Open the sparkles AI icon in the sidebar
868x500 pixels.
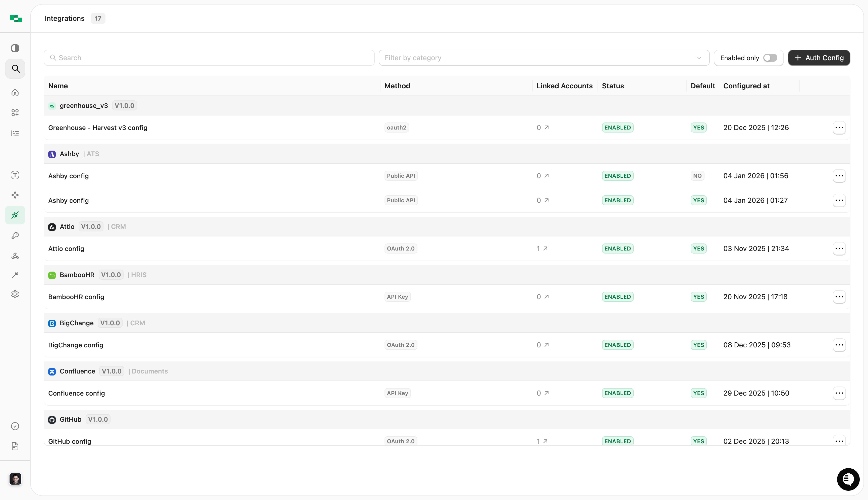[15, 195]
